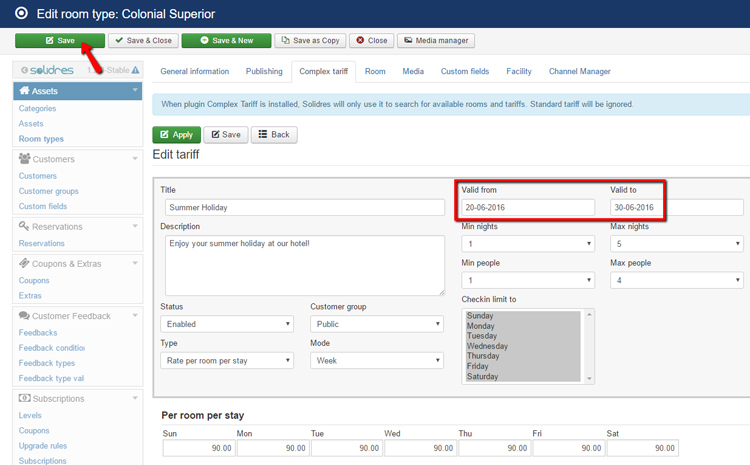Open the Min nights dropdown
This screenshot has height=465, width=750.
tap(528, 244)
